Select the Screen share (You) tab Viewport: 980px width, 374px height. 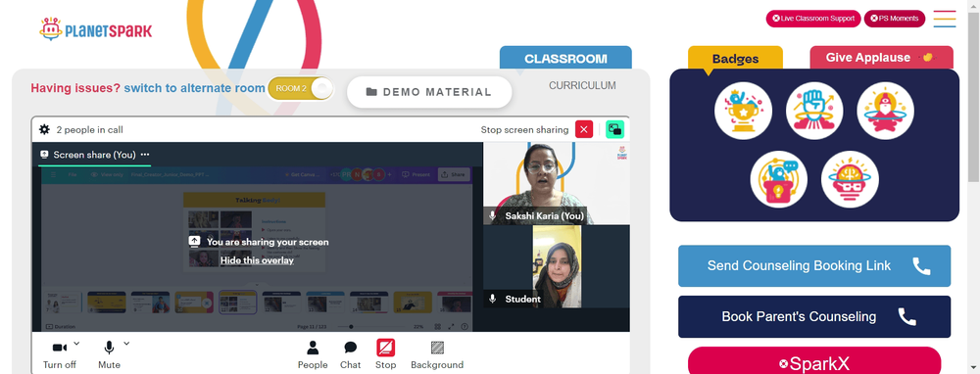(x=94, y=155)
